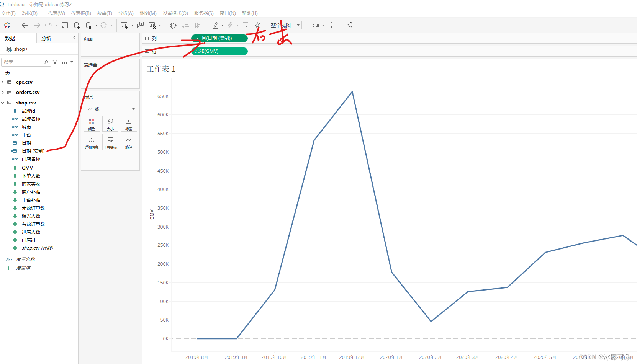This screenshot has width=637, height=364.
Task: Select the 有效订单数 field
Action: coord(33,224)
